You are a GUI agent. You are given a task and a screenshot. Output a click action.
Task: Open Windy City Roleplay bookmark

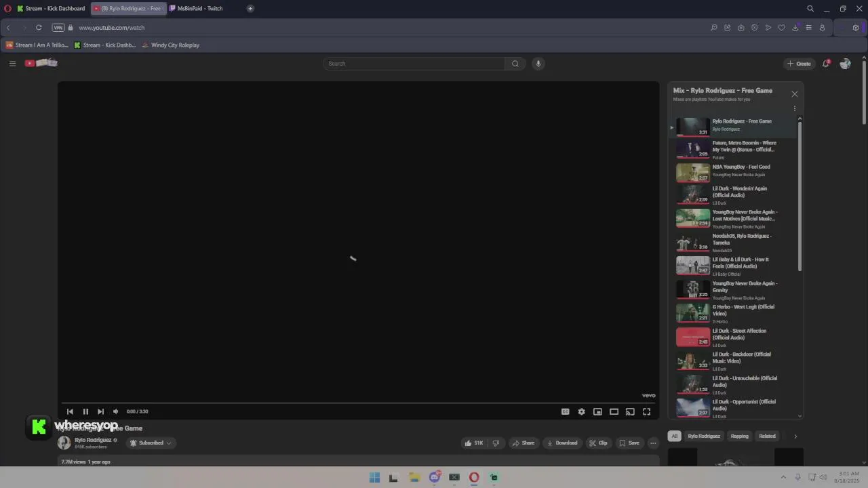click(170, 45)
